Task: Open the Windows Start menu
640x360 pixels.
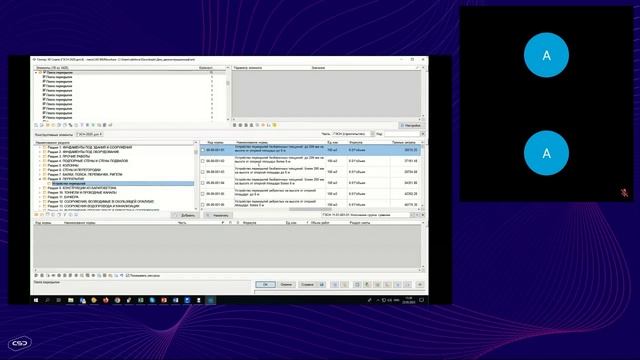Action: pyautogui.click(x=36, y=300)
